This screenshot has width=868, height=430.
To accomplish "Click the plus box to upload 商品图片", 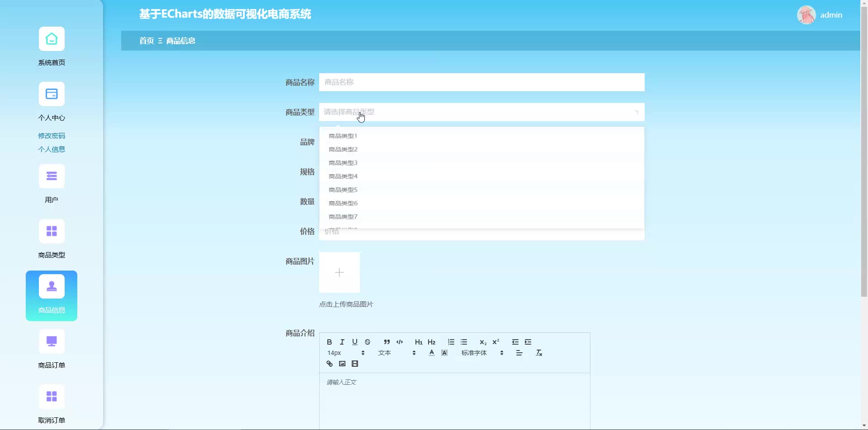I will (340, 272).
